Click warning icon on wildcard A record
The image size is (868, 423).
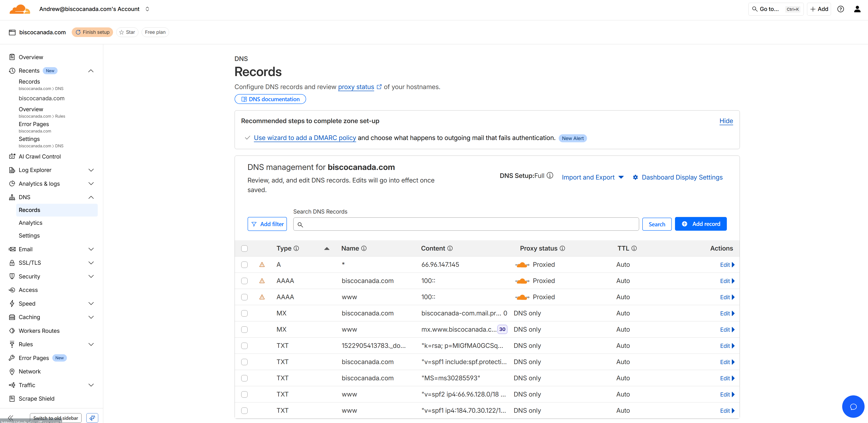click(262, 265)
